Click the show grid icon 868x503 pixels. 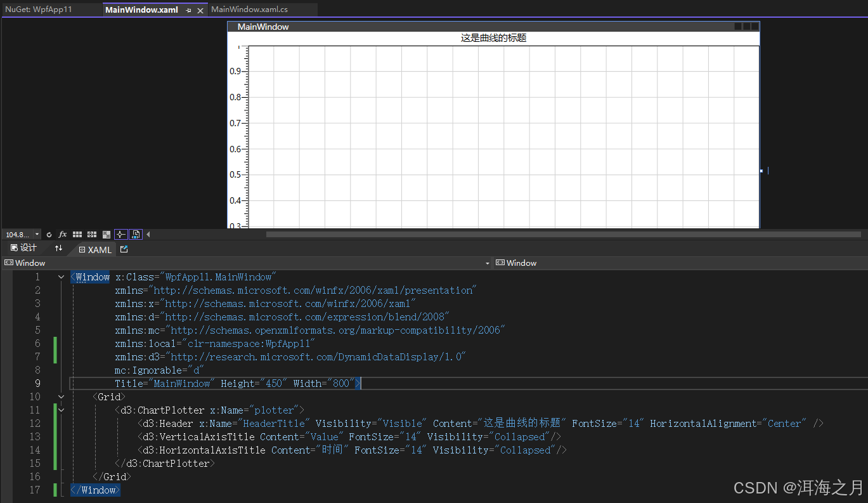77,235
